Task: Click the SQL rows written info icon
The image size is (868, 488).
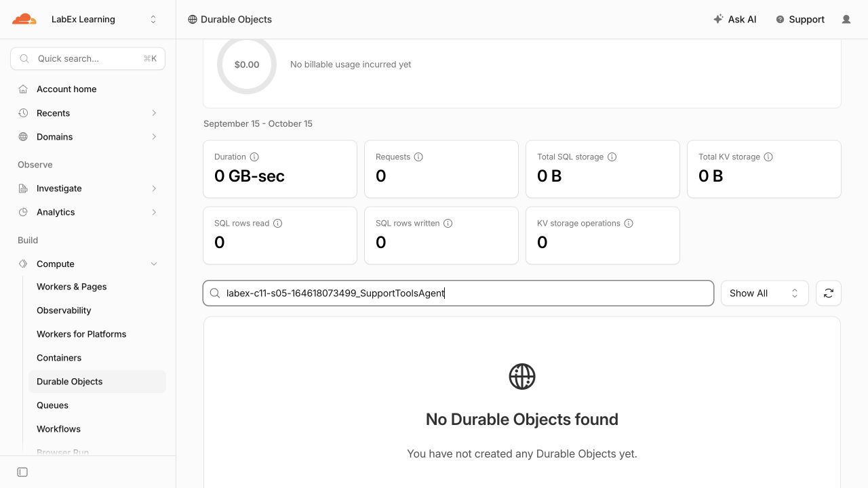Action: pos(448,223)
